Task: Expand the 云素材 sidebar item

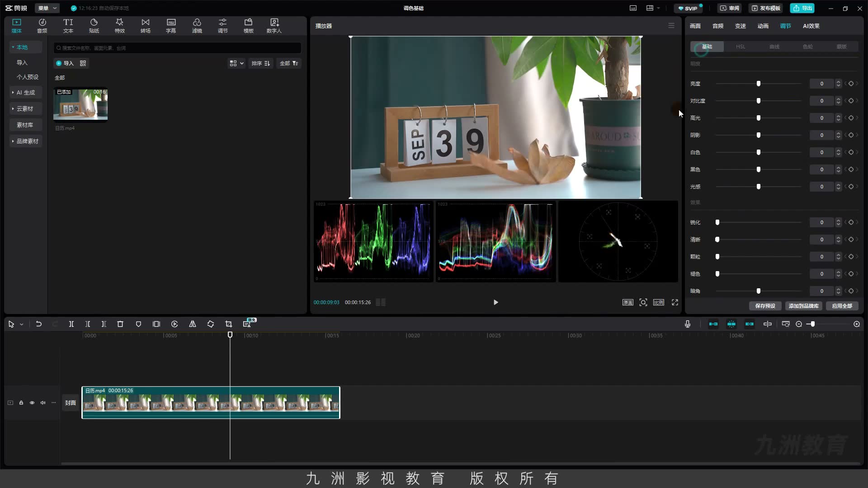Action: tap(26, 109)
